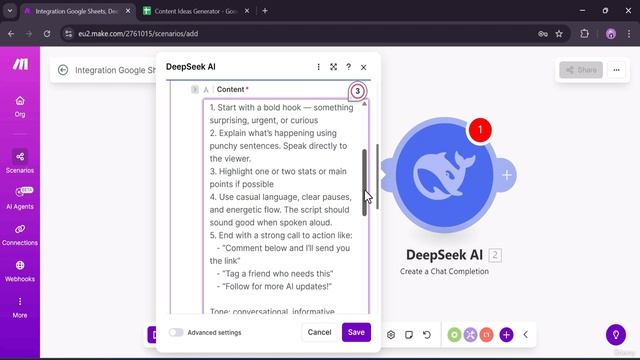Screen dimensions: 640x360
Task: Click the text "Tag a friend who needs this"
Action: pyautogui.click(x=278, y=273)
